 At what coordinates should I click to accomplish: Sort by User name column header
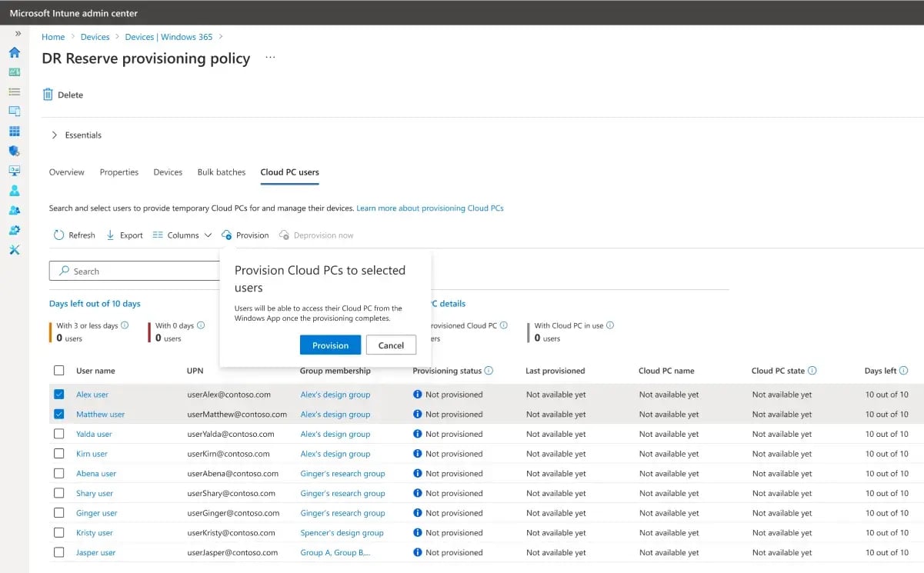[x=95, y=371]
